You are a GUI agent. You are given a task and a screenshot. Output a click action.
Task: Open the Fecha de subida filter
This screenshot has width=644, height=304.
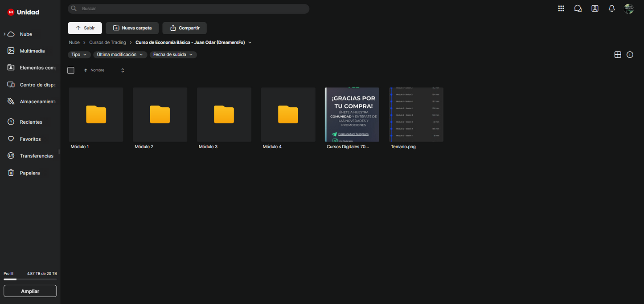pyautogui.click(x=173, y=55)
